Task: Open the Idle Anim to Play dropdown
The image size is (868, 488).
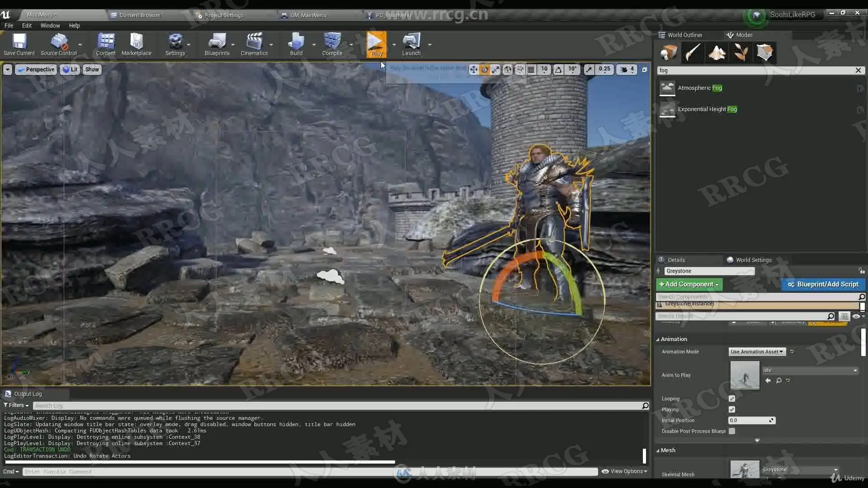Action: (810, 370)
